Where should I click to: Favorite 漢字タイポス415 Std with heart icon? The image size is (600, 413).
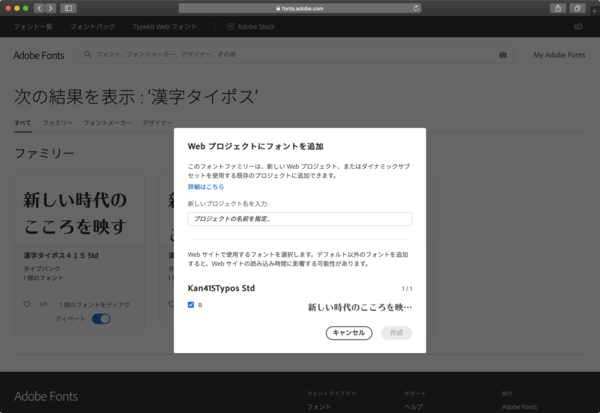pos(27,304)
